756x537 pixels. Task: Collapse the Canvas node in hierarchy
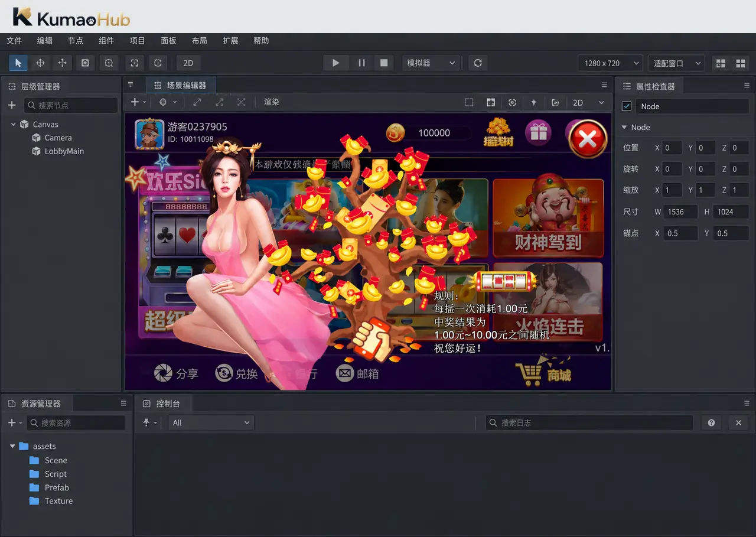pyautogui.click(x=14, y=124)
